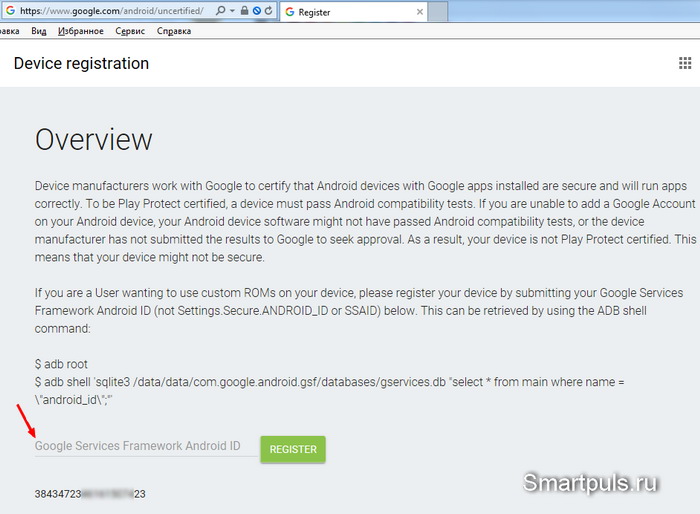This screenshot has width=700, height=514.
Task: Click the Google favicon beside the URL
Action: [x=10, y=10]
